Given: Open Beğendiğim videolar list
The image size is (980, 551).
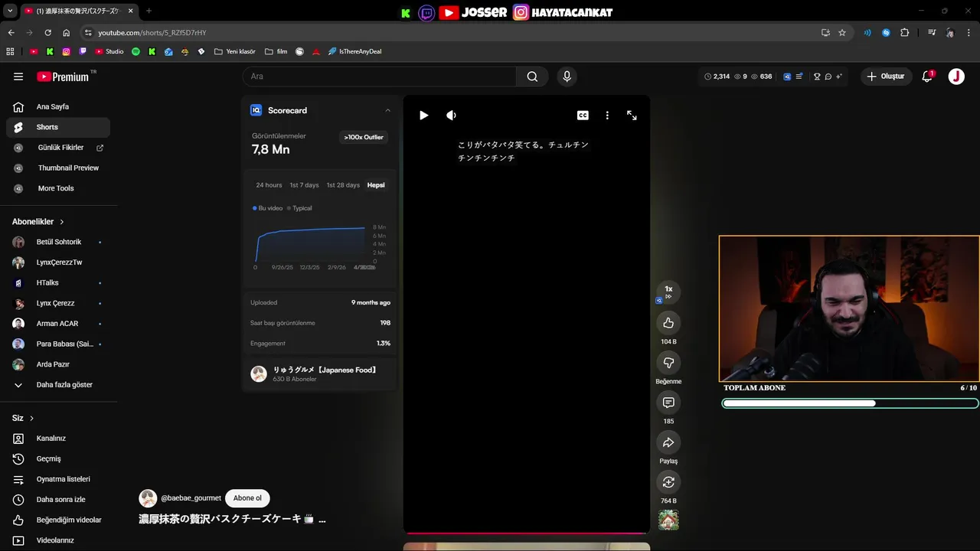Looking at the screenshot, I should [59, 520].
